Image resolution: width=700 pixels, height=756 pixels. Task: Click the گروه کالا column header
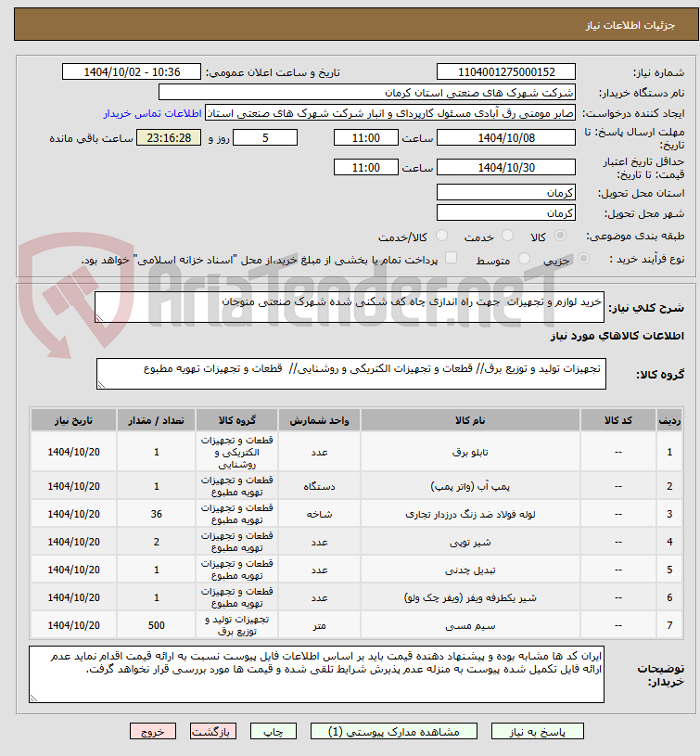[236, 420]
